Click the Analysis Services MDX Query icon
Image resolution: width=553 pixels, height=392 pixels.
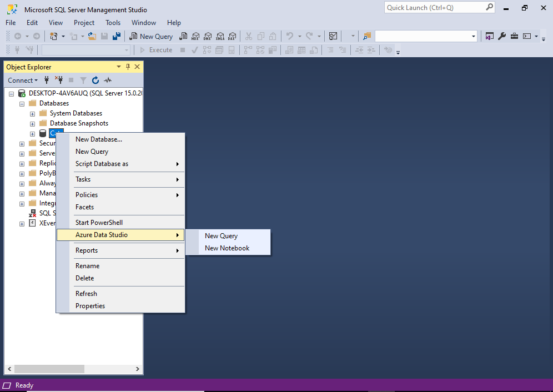click(195, 36)
